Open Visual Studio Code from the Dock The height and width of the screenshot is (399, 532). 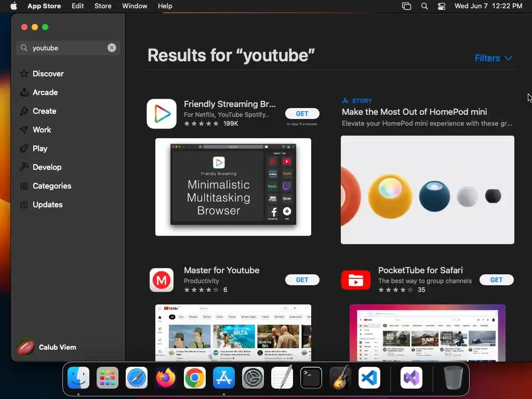pyautogui.click(x=369, y=378)
